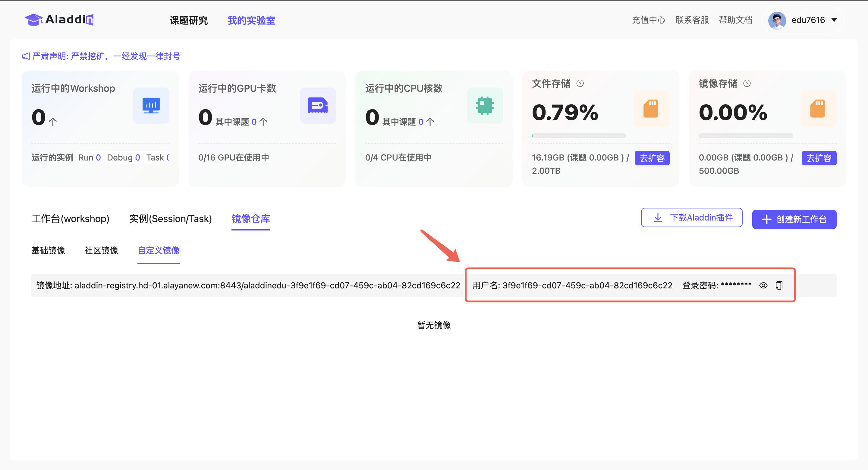Click the file storage SD card icon
Viewport: 868px width, 470px height.
[x=651, y=109]
